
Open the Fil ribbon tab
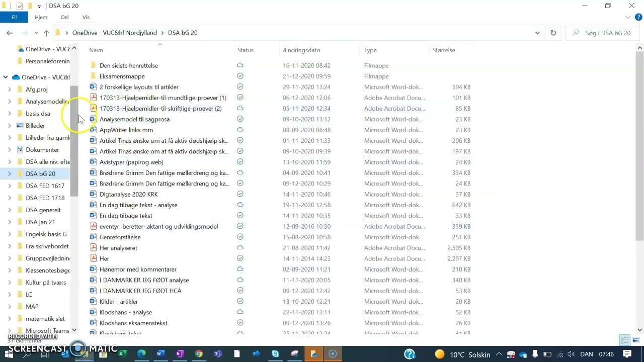14,17
